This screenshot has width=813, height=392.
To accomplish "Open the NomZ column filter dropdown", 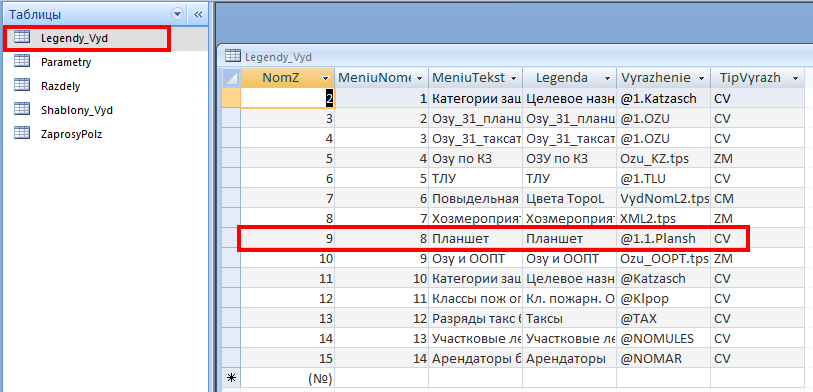I will point(326,78).
